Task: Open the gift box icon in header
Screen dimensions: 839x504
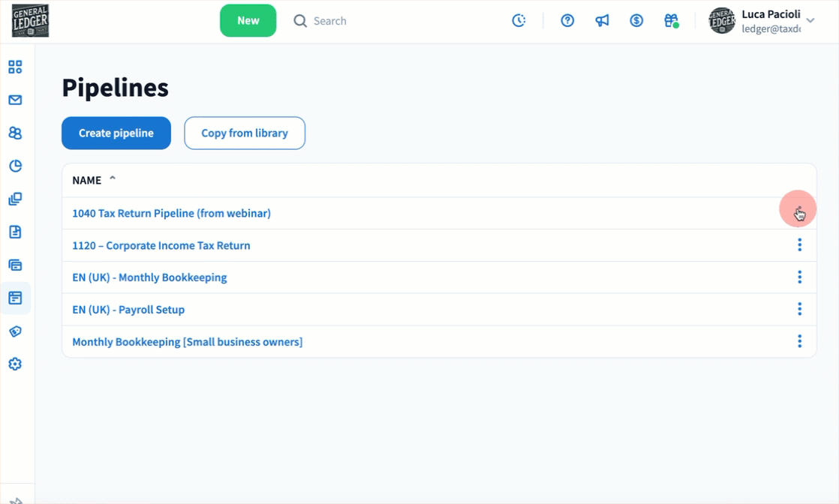Action: (x=671, y=21)
